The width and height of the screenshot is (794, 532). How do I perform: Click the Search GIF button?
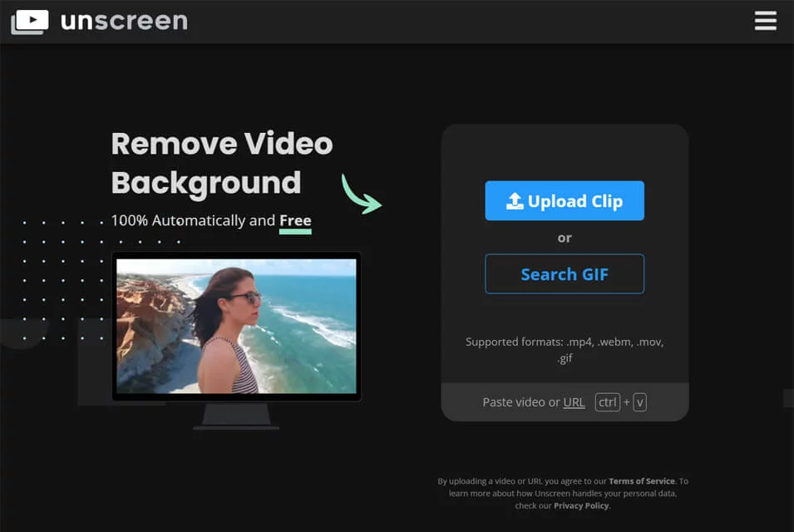tap(564, 273)
